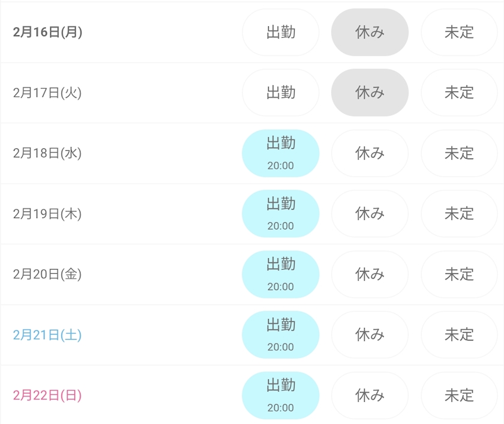Viewport: 504px width, 424px height.
Task: Set 2月18日(水) to 未定
Action: 459,153
